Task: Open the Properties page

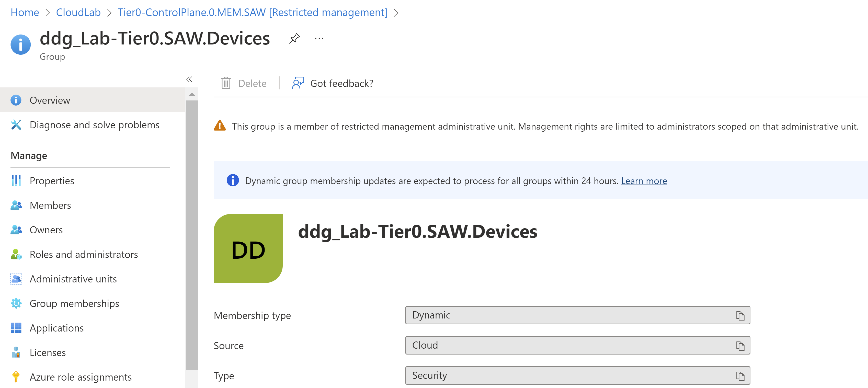Action: 52,181
